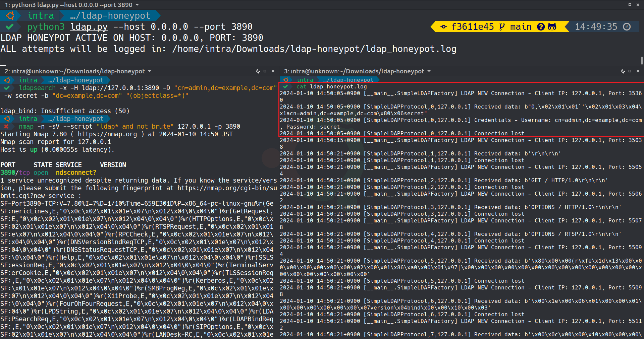Image resolution: width=644 pixels, height=339 pixels.
Task: Toggle input synchronization icon in pane 3
Action: 623,71
